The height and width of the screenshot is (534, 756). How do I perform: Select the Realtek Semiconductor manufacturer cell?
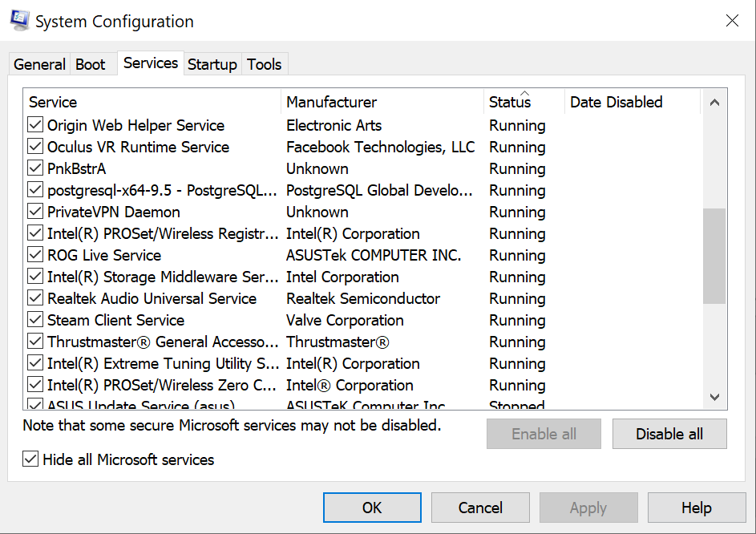pyautogui.click(x=363, y=298)
